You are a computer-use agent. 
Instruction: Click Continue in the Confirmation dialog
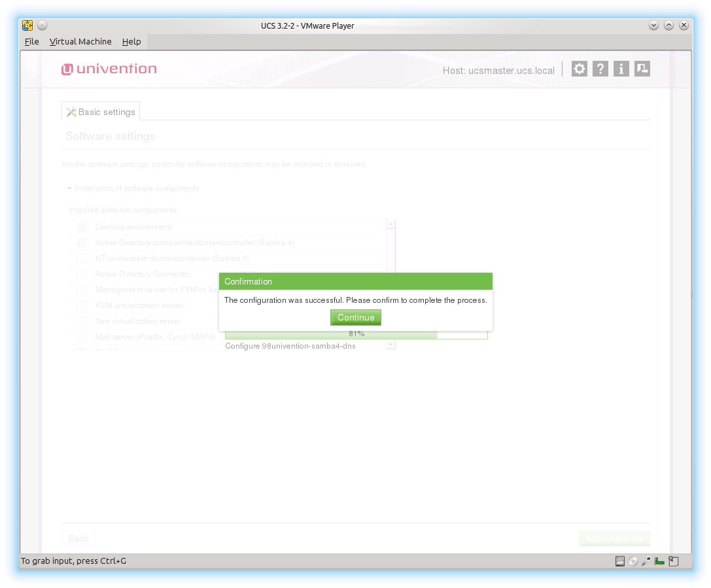[x=356, y=317]
